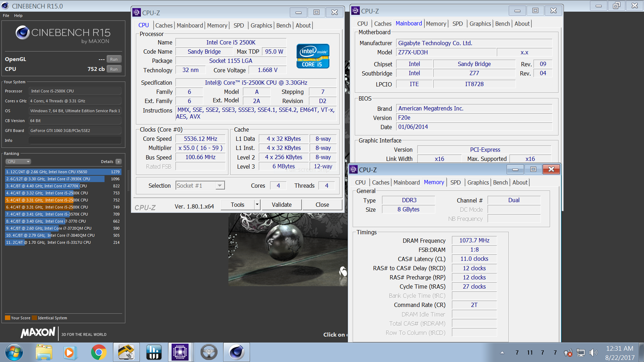Select ranking row i7-3930K score 1096
644x362 pixels.
click(x=63, y=179)
